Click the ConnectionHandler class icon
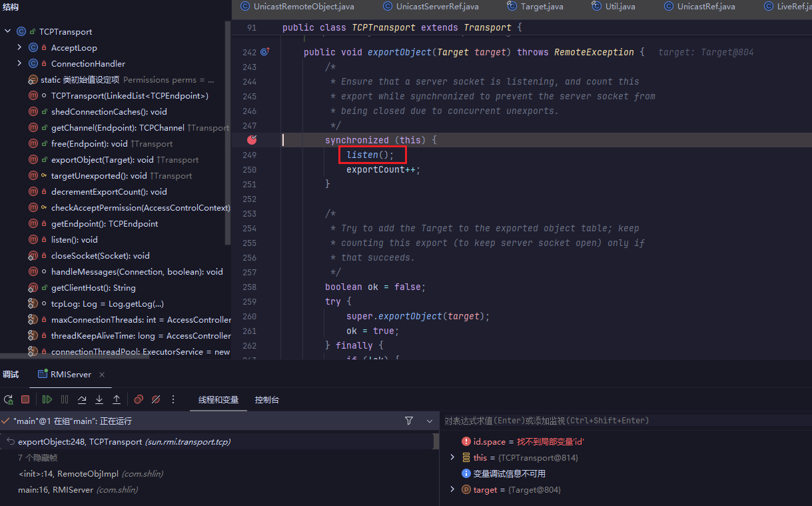The height and width of the screenshot is (506, 812). click(33, 63)
